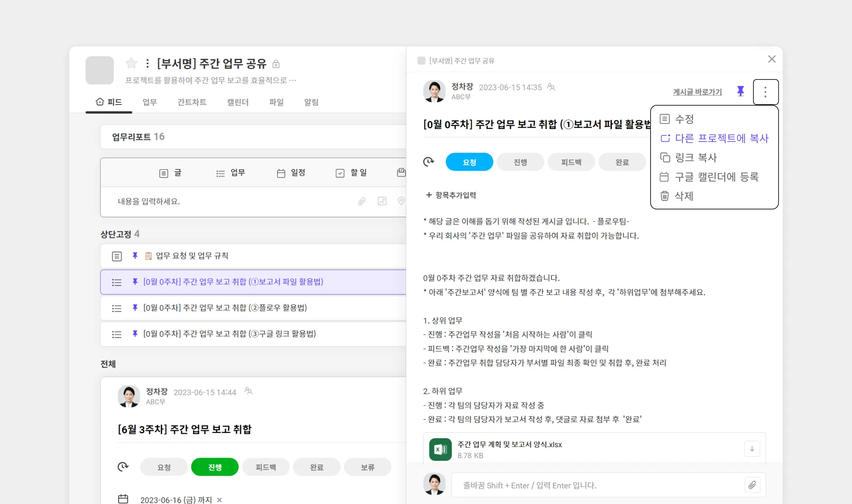Click the Excel file icon thumbnail
This screenshot has height=504, width=852.
pyautogui.click(x=440, y=449)
